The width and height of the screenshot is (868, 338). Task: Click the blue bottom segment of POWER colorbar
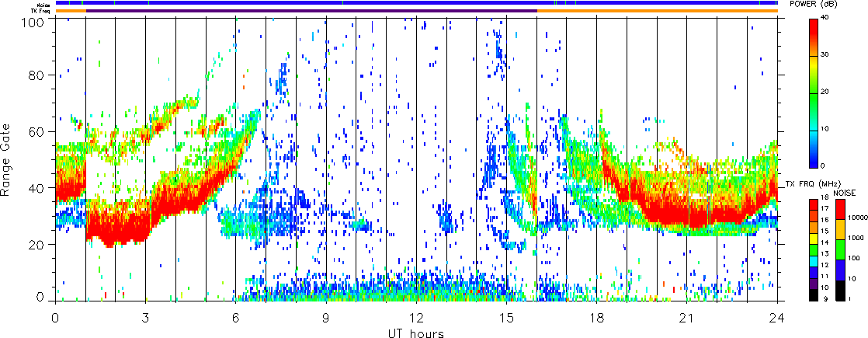tap(814, 149)
